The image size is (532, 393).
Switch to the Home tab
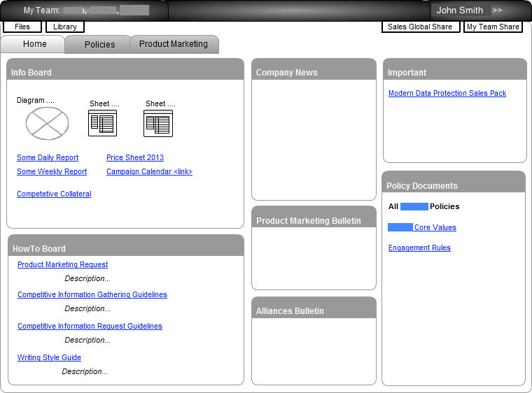(x=34, y=44)
